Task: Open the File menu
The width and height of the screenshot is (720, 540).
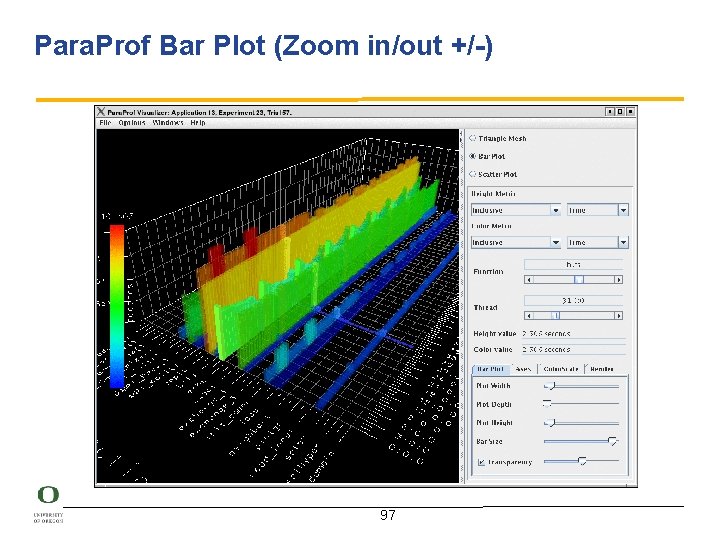Action: [x=105, y=123]
